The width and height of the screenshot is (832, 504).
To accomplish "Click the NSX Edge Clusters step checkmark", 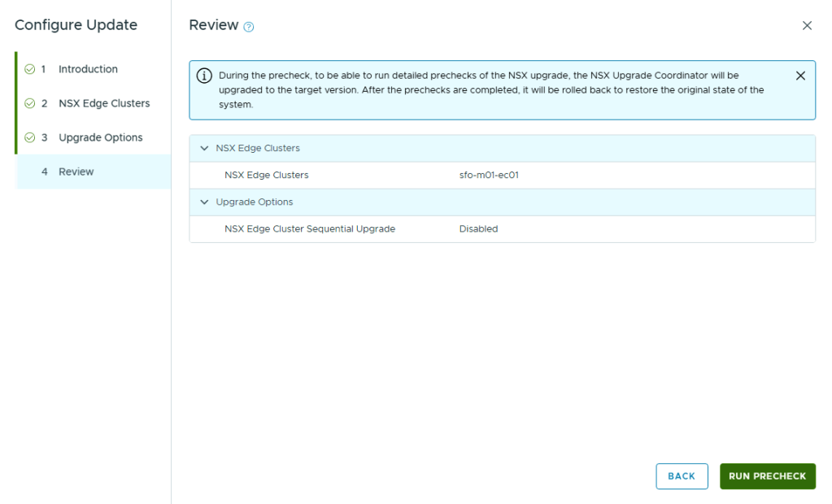I will click(x=30, y=103).
